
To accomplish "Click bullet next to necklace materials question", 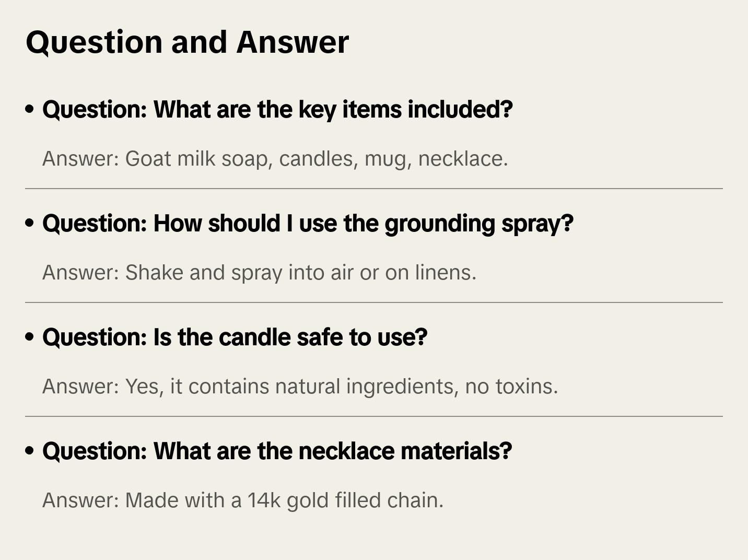I will [x=30, y=451].
